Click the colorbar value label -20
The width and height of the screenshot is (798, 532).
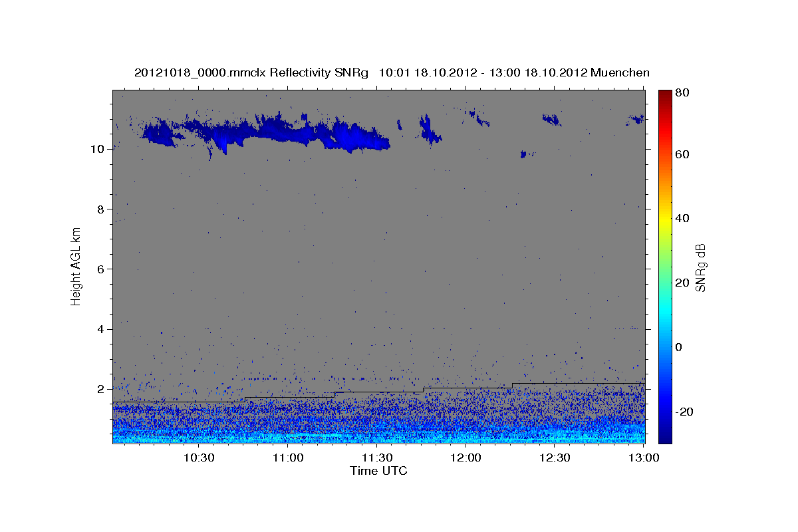point(685,412)
